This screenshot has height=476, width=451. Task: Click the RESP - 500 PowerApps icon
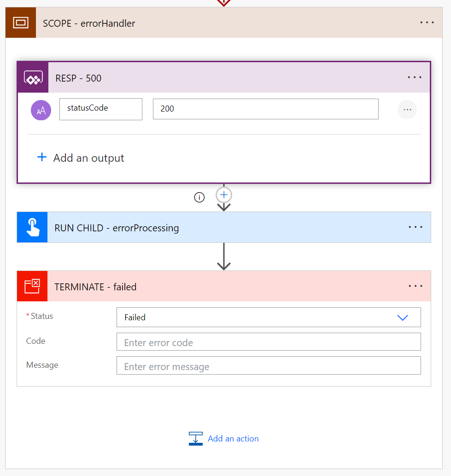(33, 77)
